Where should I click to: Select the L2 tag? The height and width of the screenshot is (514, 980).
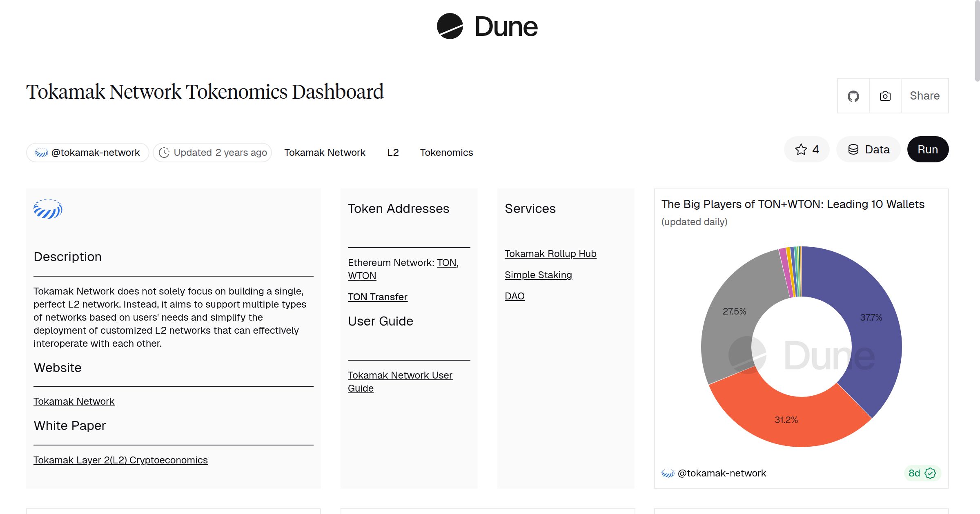(393, 152)
